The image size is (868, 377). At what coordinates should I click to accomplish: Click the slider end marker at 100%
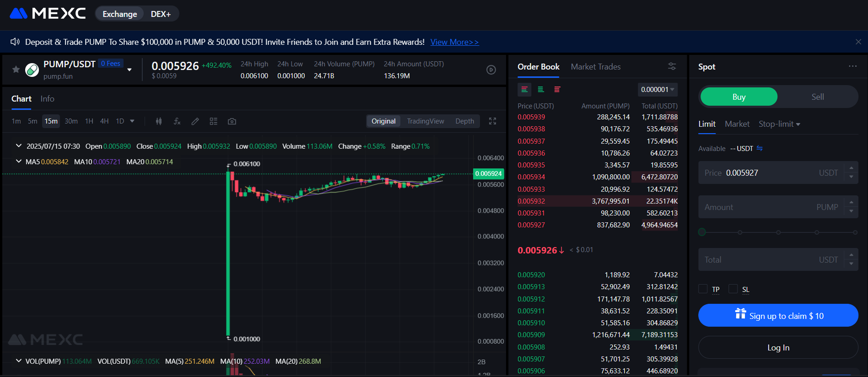click(855, 232)
